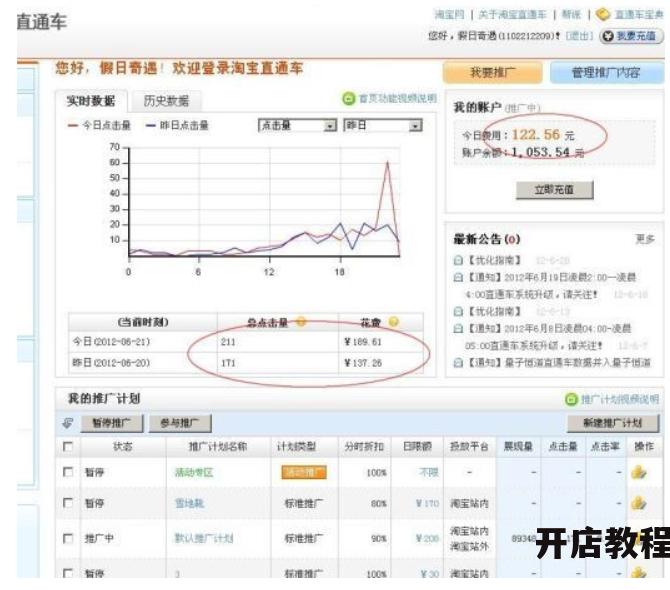Click today's 总点击量 value 211
The image size is (670, 590).
pyautogui.click(x=228, y=342)
